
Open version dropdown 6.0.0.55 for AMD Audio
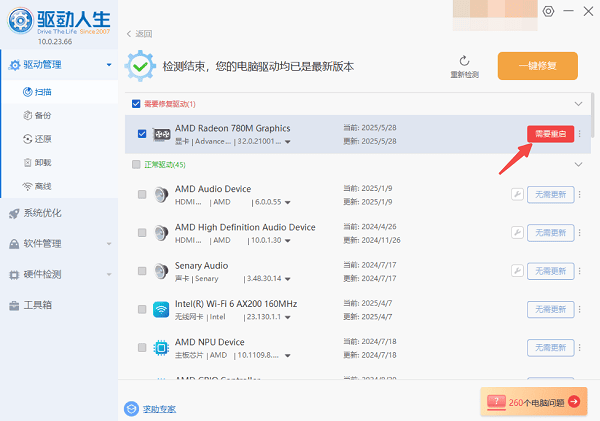pos(288,202)
